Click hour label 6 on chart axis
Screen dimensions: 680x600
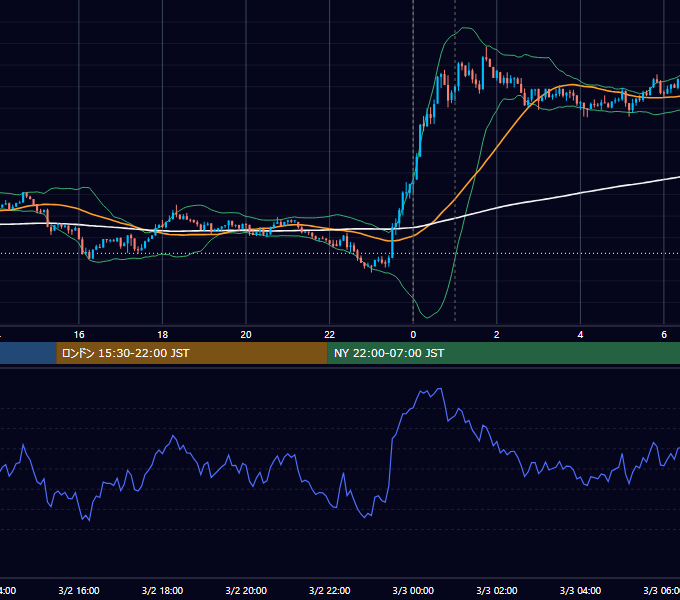pyautogui.click(x=664, y=335)
